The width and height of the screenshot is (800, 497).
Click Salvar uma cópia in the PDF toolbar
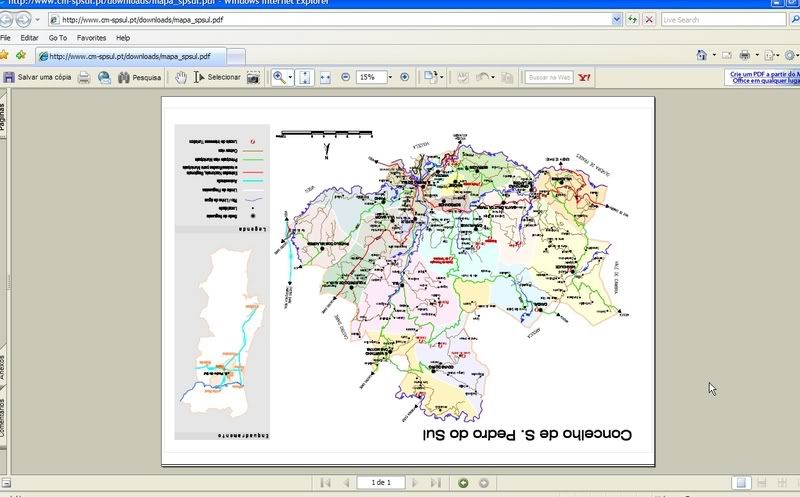pyautogui.click(x=37, y=77)
